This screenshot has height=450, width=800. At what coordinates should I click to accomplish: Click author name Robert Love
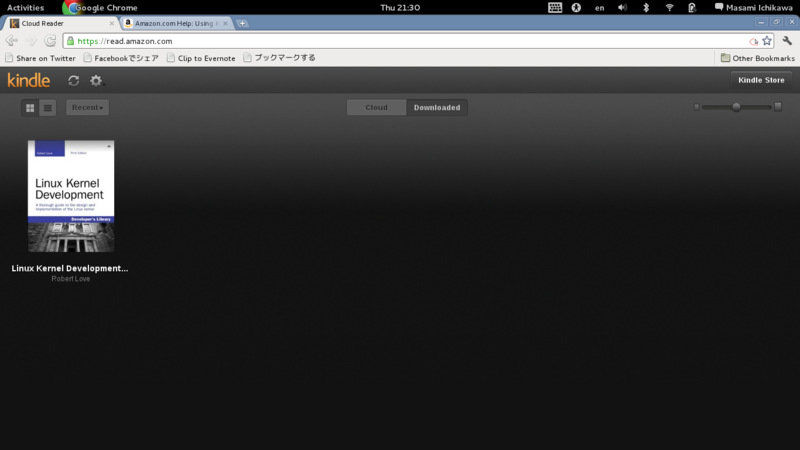71,279
